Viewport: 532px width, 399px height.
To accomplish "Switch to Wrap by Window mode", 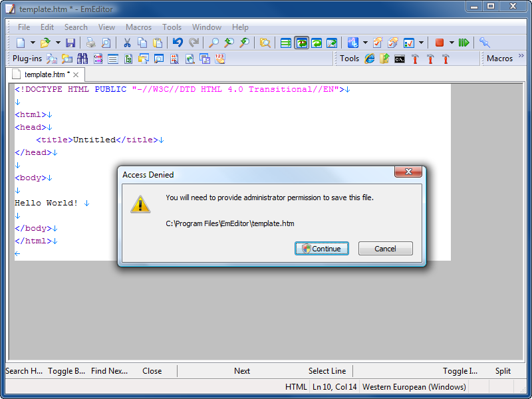I will point(317,43).
